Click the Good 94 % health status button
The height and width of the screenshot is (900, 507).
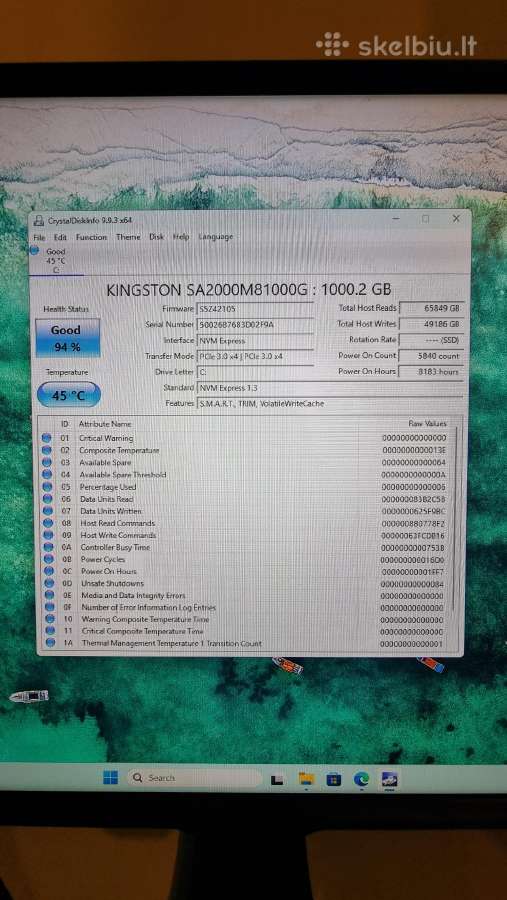tap(67, 338)
